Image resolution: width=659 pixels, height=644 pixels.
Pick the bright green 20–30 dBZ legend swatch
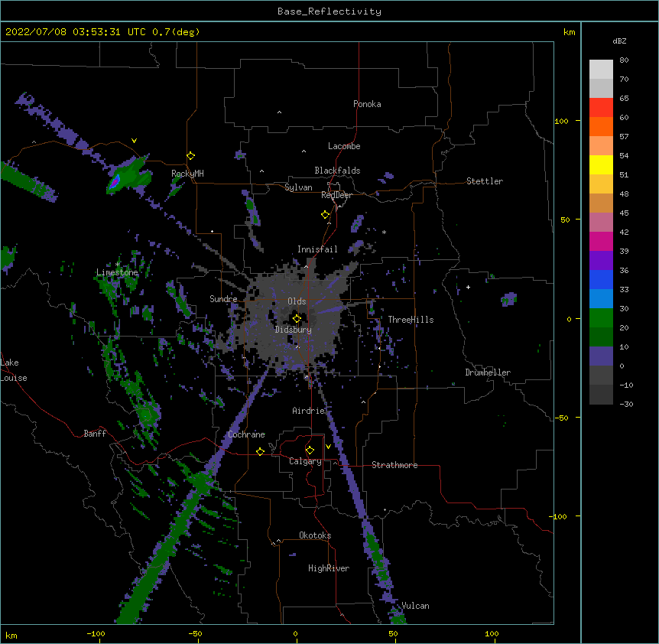pos(601,318)
